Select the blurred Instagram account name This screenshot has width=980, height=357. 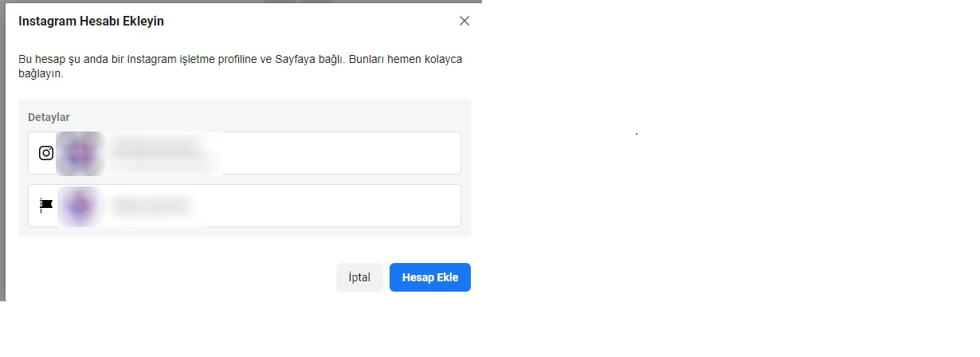coord(155,147)
